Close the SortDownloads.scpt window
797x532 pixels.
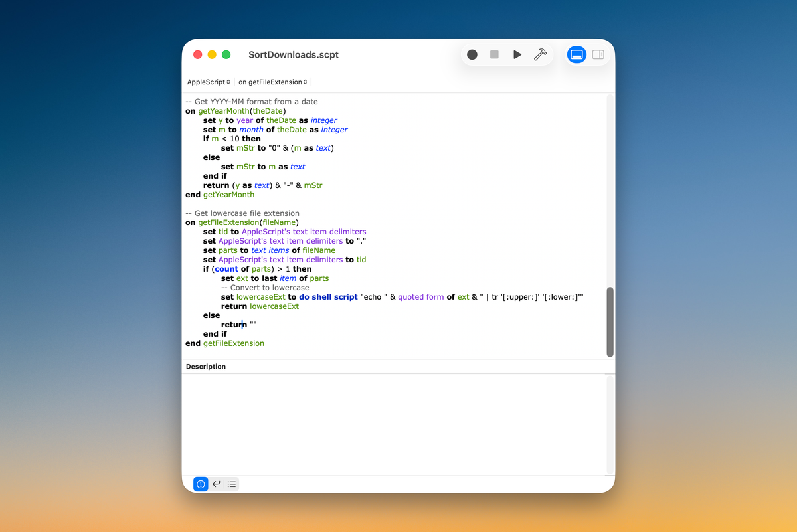197,54
